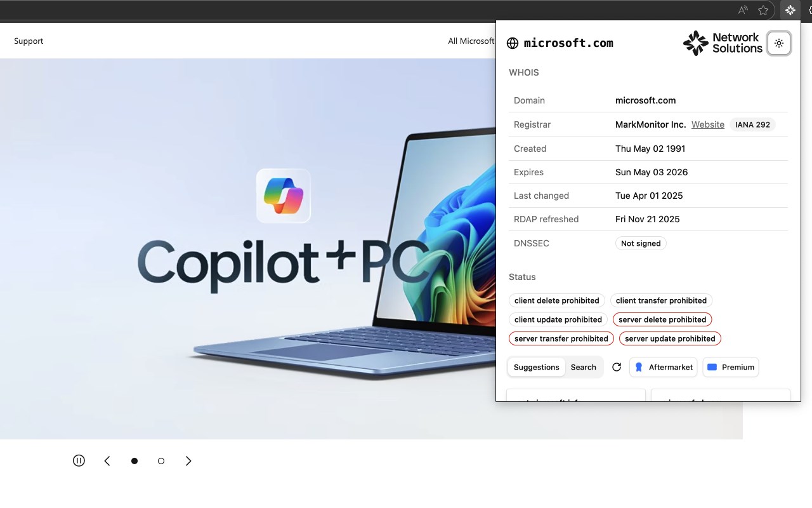This screenshot has height=508, width=812.
Task: Open the Aftermarket button
Action: 664,367
